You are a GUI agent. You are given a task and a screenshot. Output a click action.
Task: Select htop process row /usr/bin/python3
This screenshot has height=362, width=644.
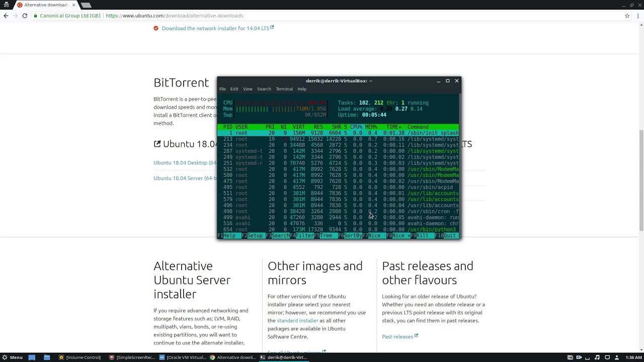pyautogui.click(x=338, y=230)
